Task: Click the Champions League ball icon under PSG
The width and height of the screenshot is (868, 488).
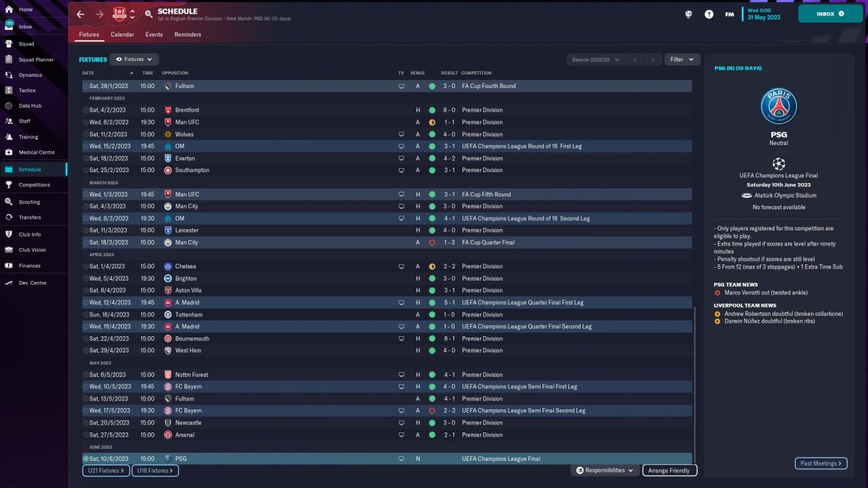Action: click(778, 163)
